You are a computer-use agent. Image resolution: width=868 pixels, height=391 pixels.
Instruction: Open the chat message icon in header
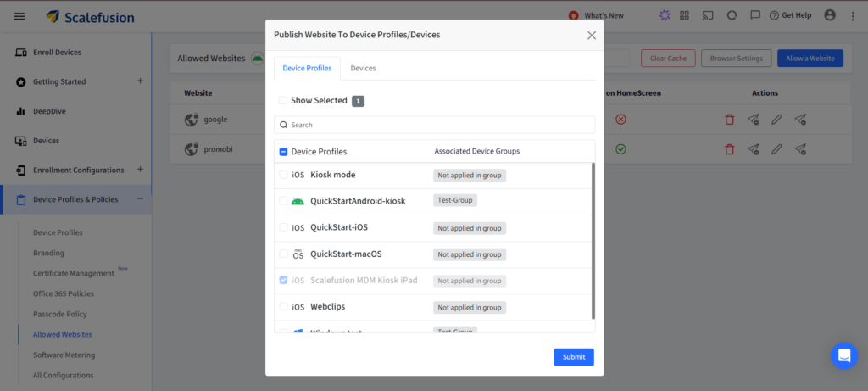tap(755, 16)
